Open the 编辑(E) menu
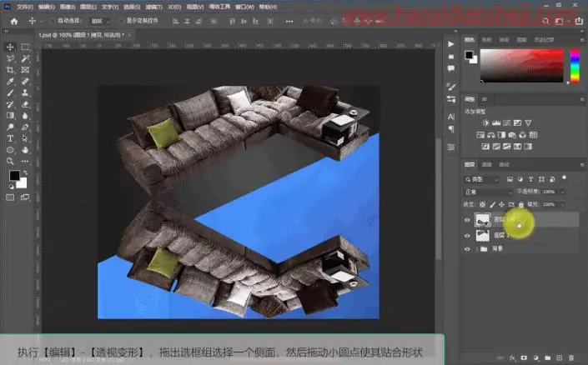 (x=47, y=7)
